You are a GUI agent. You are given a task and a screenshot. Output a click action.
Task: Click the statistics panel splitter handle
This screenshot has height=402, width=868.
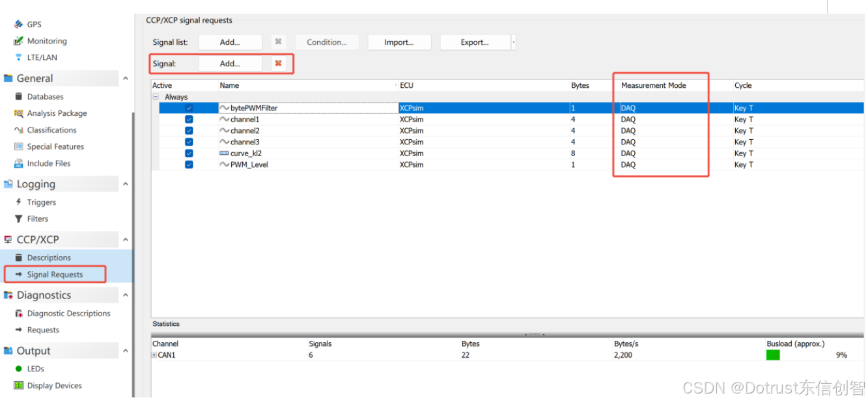534,334
